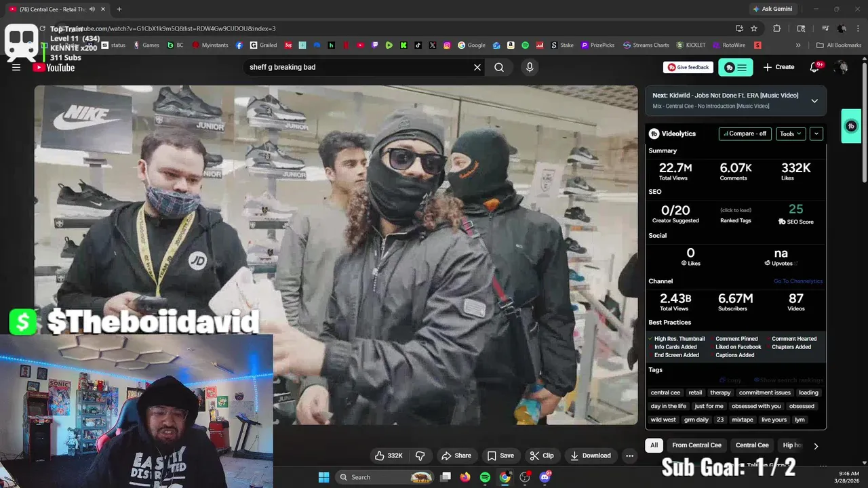The image size is (868, 488).
Task: Click the 'mixtape' tag
Action: (x=743, y=420)
